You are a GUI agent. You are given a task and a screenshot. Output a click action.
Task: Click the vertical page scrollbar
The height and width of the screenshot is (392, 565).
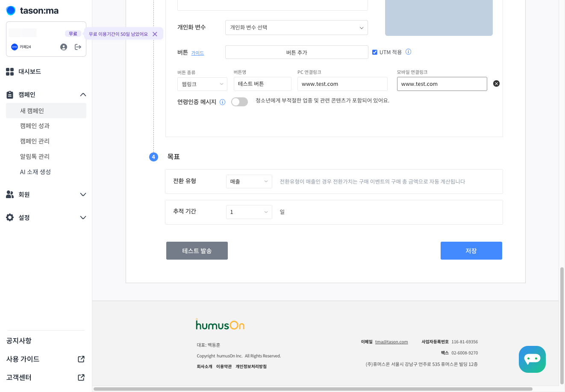pos(562,326)
